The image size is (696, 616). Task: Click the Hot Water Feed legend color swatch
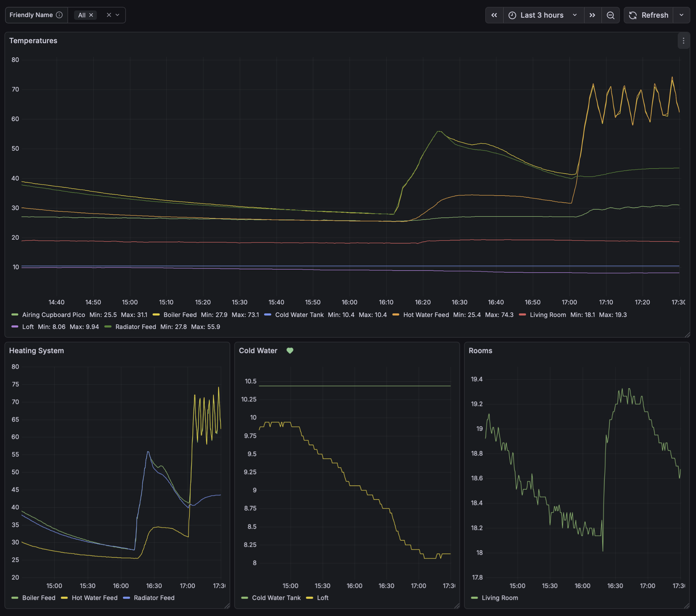[x=396, y=315]
